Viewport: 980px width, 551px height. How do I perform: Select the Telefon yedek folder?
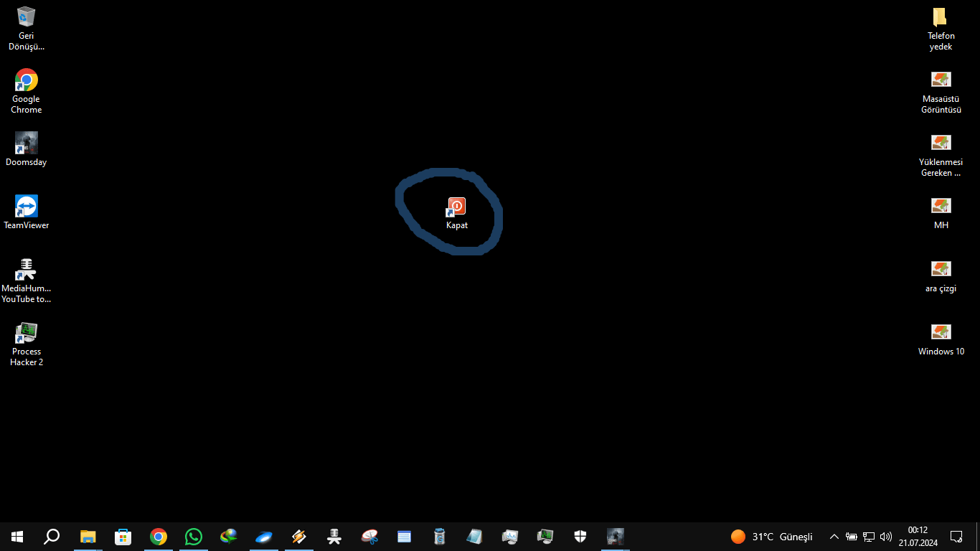941,28
